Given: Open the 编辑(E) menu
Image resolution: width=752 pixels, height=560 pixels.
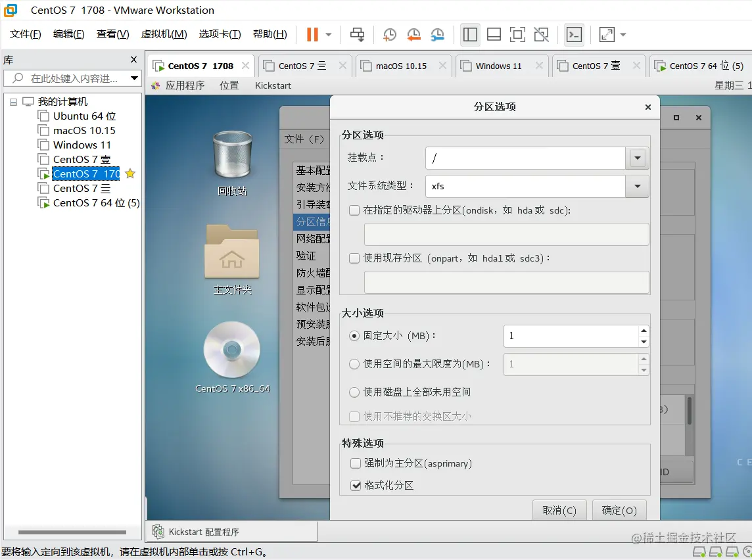Looking at the screenshot, I should click(68, 34).
